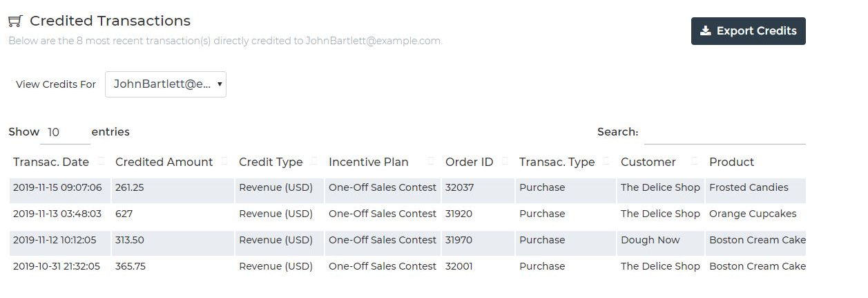Click the sort icon next to Customer

coord(695,162)
